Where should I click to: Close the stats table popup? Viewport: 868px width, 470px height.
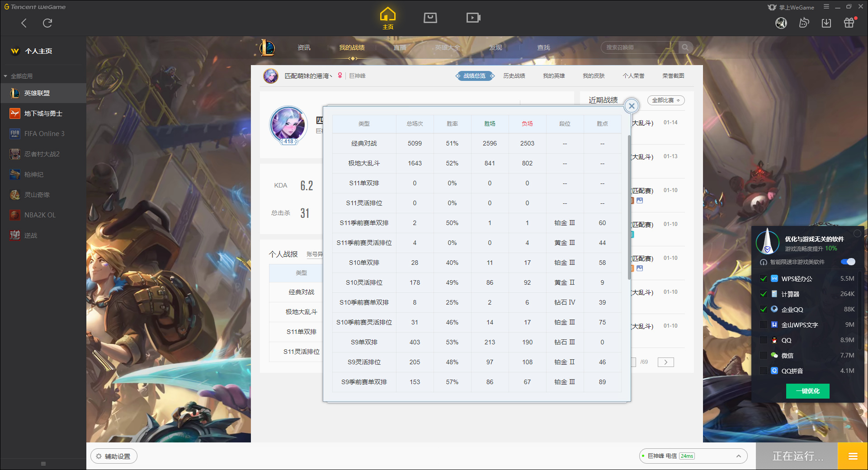pos(632,106)
